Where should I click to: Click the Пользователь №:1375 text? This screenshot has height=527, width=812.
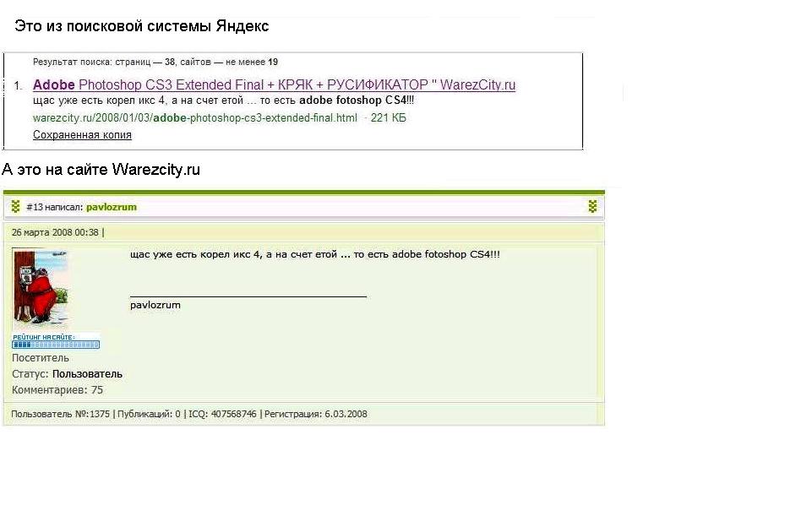pyautogui.click(x=61, y=414)
